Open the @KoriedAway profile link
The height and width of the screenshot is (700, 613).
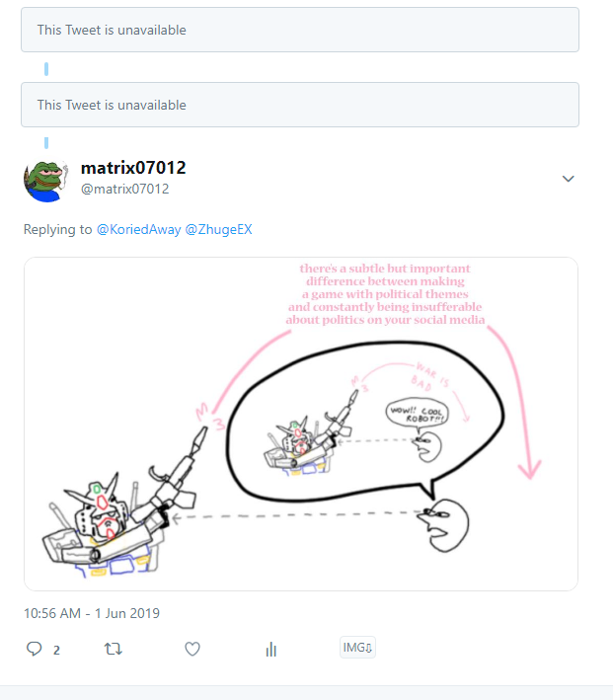tap(137, 229)
